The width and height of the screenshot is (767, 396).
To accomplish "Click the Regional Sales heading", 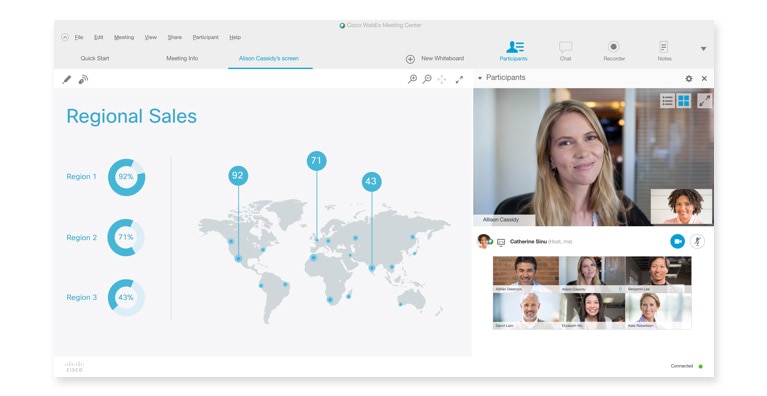I will (132, 116).
